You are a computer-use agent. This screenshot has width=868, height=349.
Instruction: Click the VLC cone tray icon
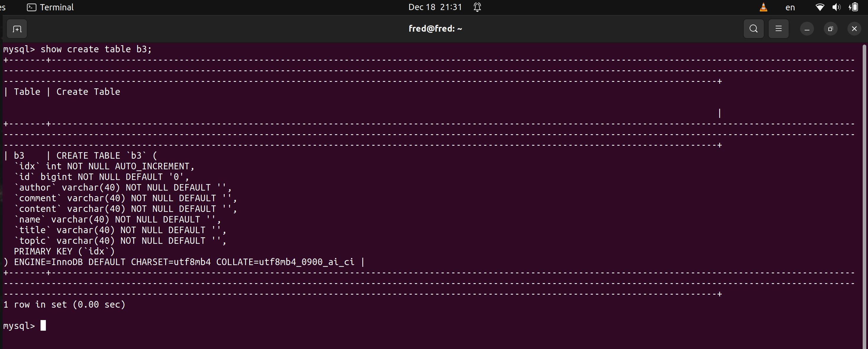763,7
